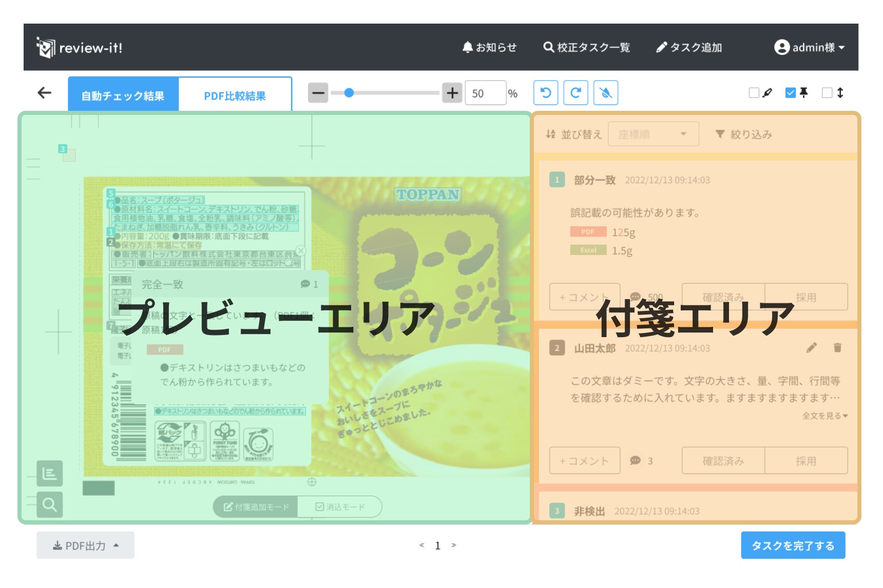Switch to 自動チェック結果 tab
Screen dimensions: 883x588
pos(123,94)
